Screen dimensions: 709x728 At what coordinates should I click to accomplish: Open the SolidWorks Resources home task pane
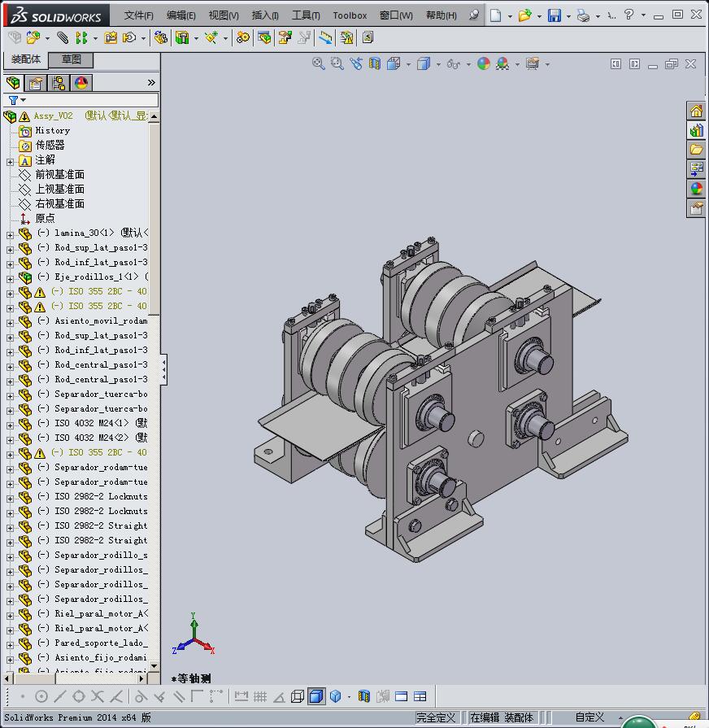coord(696,111)
